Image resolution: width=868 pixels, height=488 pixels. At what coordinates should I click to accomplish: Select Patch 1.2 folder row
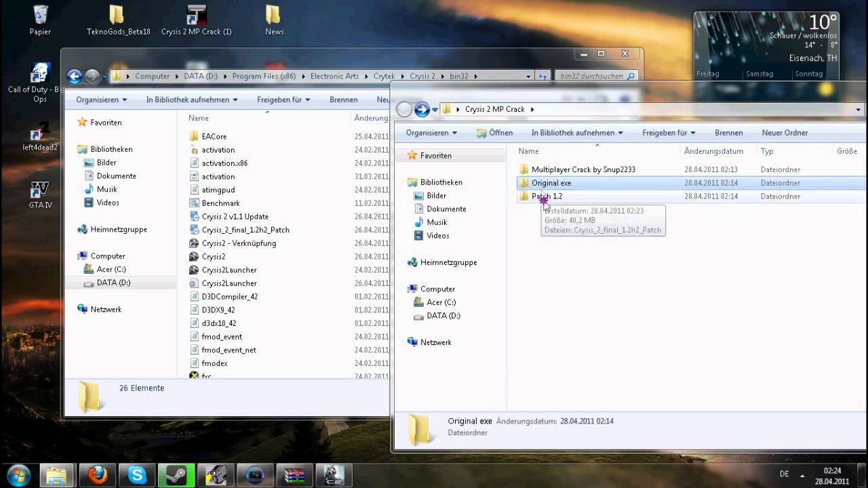coord(691,197)
